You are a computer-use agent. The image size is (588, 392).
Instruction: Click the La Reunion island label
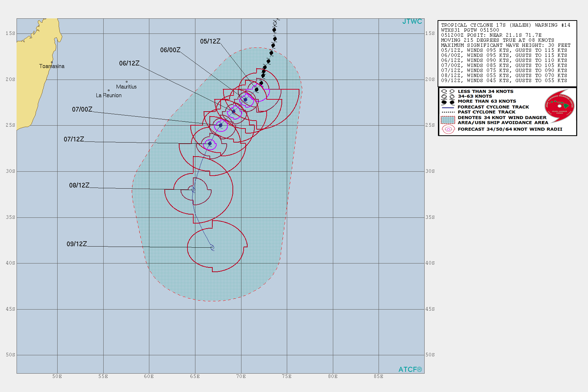coord(109,95)
